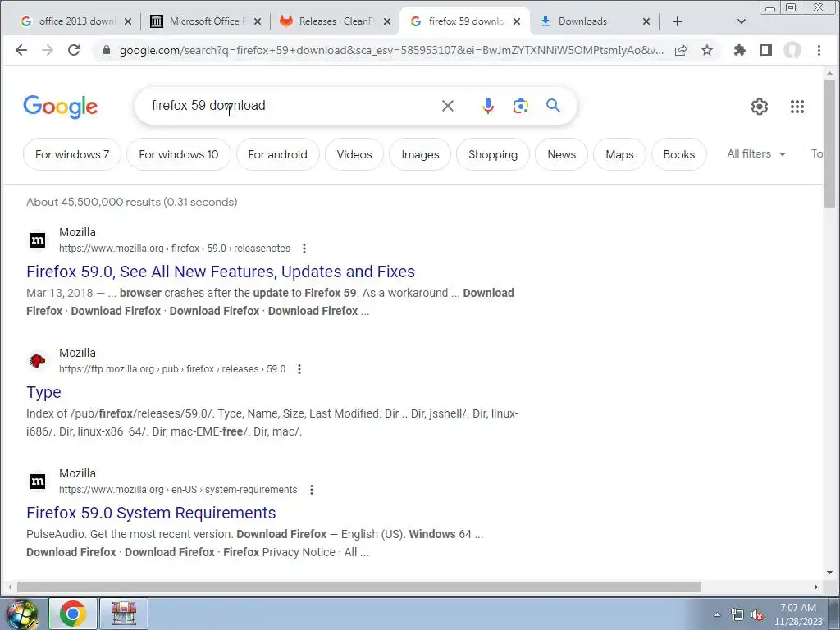This screenshot has width=840, height=630.
Task: Open the Chrome profile avatar
Action: click(x=792, y=50)
